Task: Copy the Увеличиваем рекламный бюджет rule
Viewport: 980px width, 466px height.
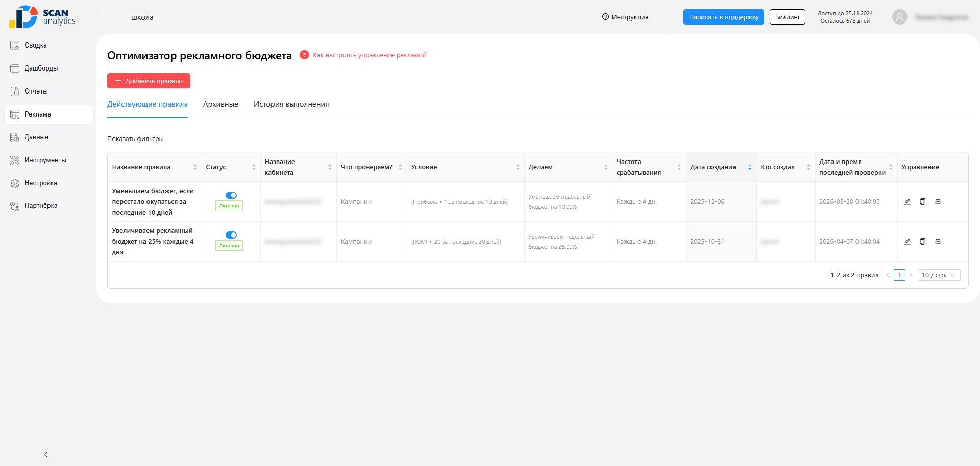Action: point(922,242)
